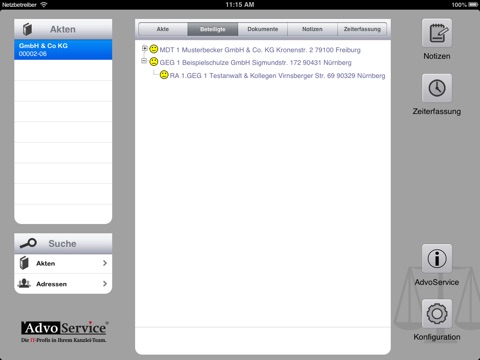Open Adressen search via chevron arrow

(x=105, y=284)
